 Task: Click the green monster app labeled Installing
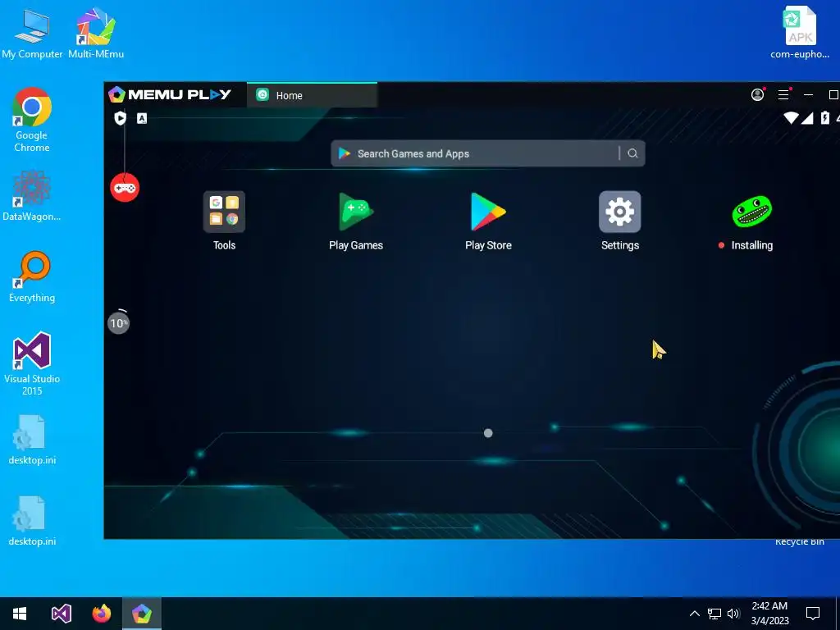(x=751, y=212)
